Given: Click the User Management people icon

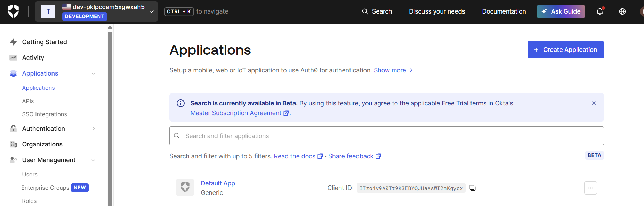Looking at the screenshot, I should coord(14,160).
